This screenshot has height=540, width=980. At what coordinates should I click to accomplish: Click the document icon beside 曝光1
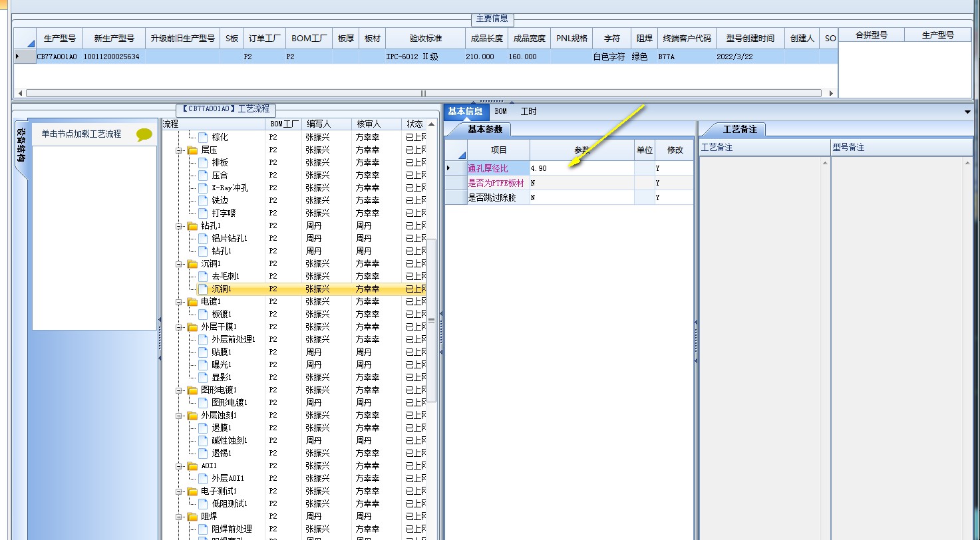203,364
